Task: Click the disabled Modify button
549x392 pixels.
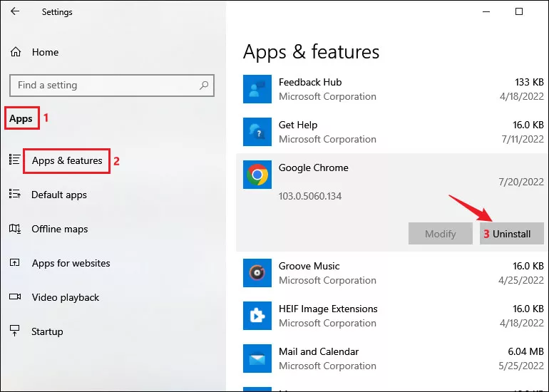Action: pos(441,234)
